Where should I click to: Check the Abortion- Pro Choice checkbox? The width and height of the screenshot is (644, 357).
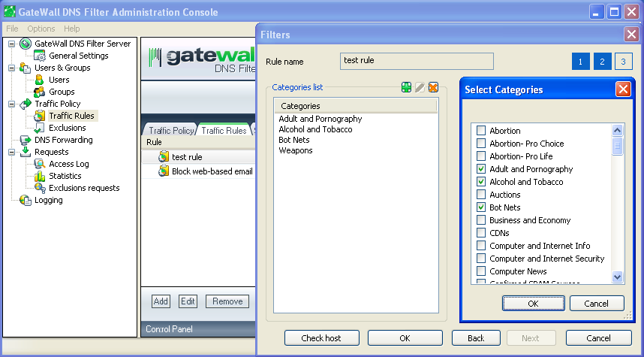(481, 143)
